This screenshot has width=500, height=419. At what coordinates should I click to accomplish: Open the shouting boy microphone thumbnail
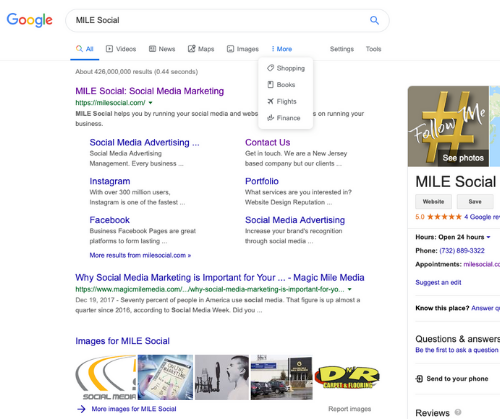(222, 377)
